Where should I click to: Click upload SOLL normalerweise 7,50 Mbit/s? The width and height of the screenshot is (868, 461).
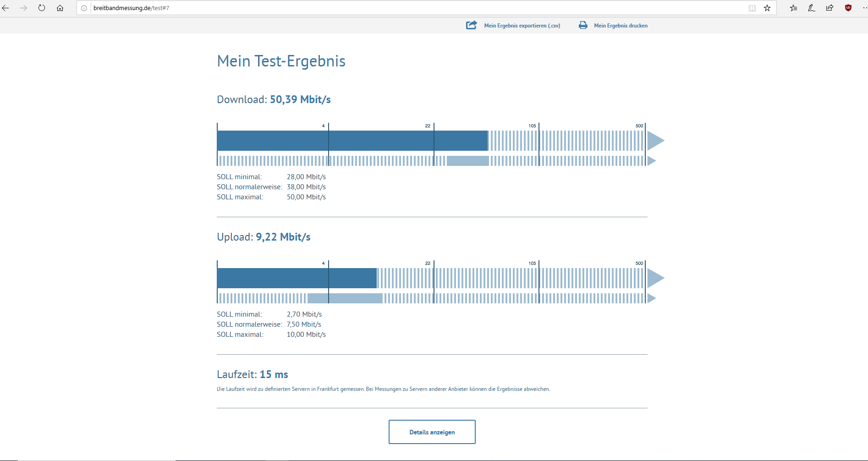point(269,324)
